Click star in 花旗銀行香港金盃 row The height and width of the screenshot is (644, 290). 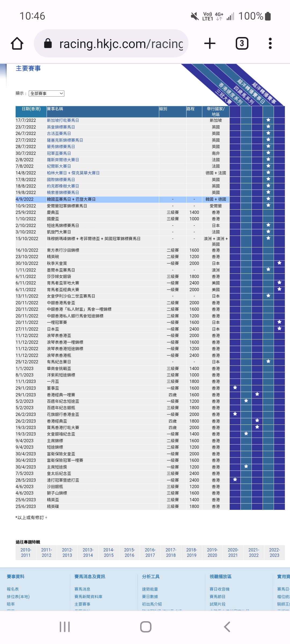(x=235, y=414)
